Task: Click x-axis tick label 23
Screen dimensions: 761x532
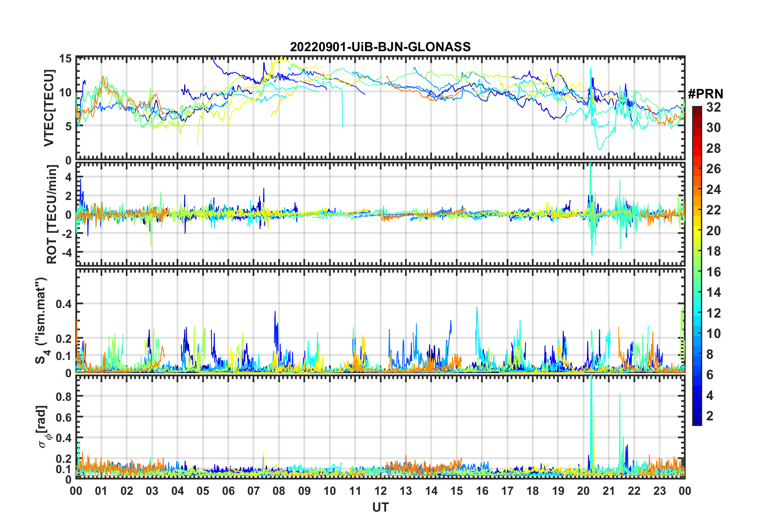Action: pyautogui.click(x=659, y=491)
